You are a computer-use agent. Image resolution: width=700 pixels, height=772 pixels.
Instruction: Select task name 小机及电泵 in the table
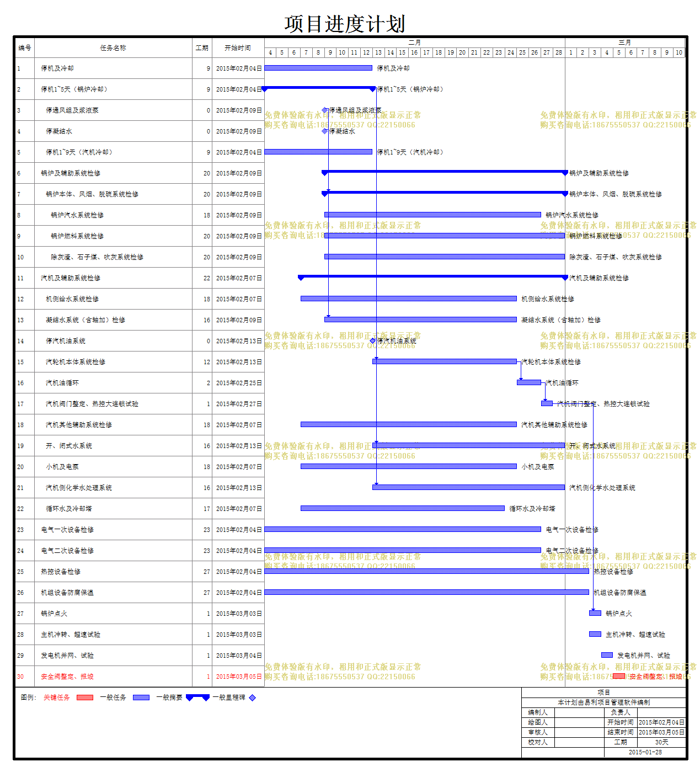(x=62, y=467)
